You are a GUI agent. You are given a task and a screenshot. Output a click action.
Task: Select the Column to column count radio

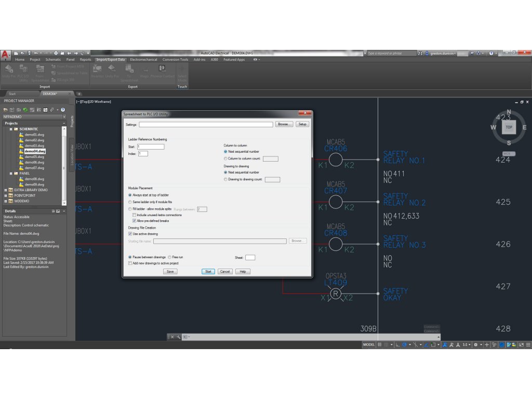click(225, 158)
